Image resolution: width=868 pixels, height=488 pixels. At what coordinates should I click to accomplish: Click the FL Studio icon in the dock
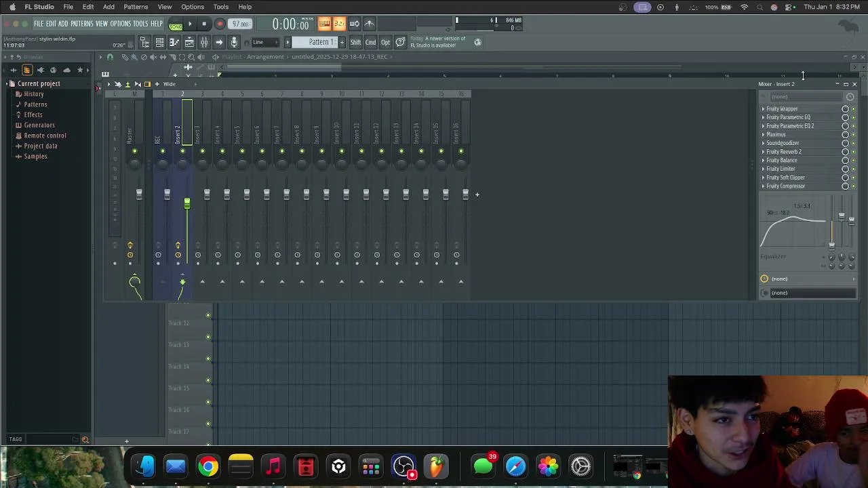[x=436, y=466]
